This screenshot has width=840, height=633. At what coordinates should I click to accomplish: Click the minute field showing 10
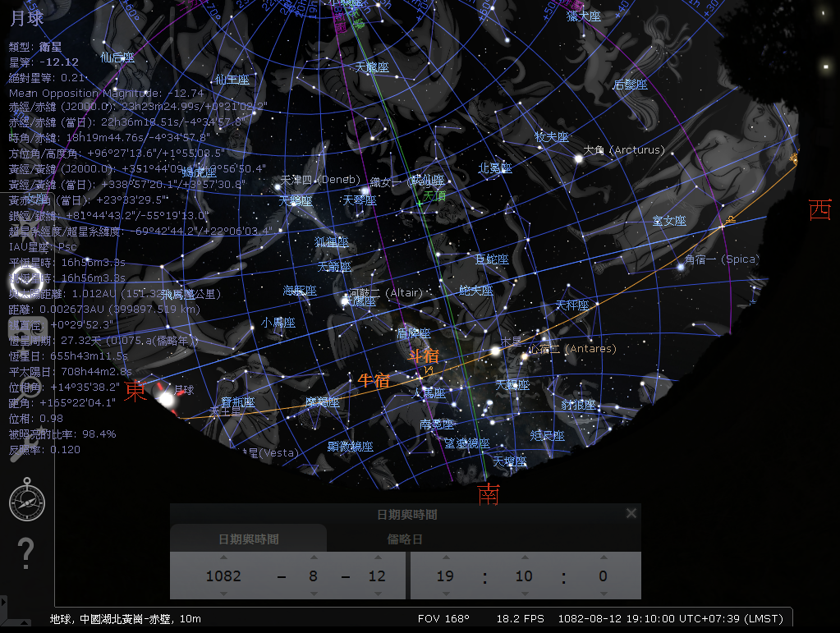click(525, 576)
